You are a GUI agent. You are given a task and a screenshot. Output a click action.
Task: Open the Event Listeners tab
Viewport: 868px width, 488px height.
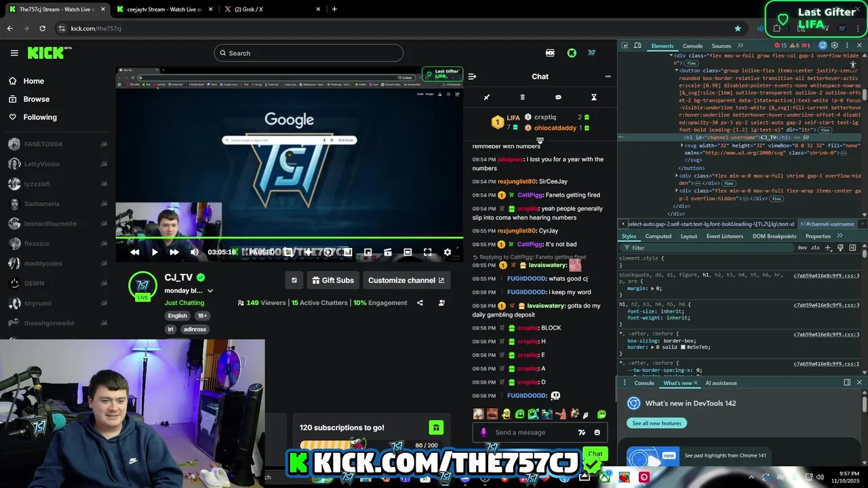tap(725, 236)
